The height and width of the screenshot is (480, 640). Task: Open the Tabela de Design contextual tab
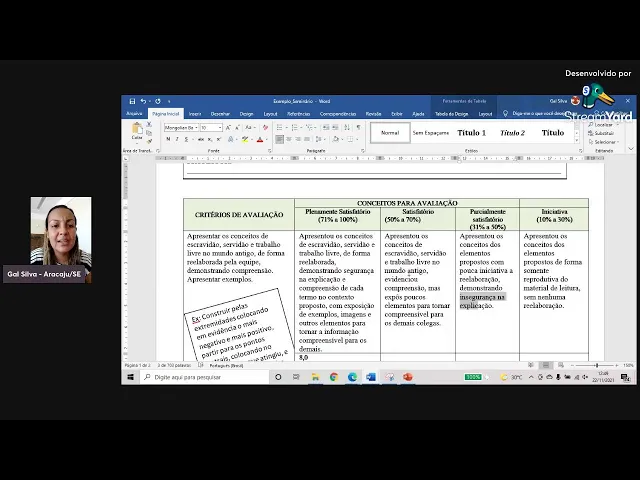451,114
